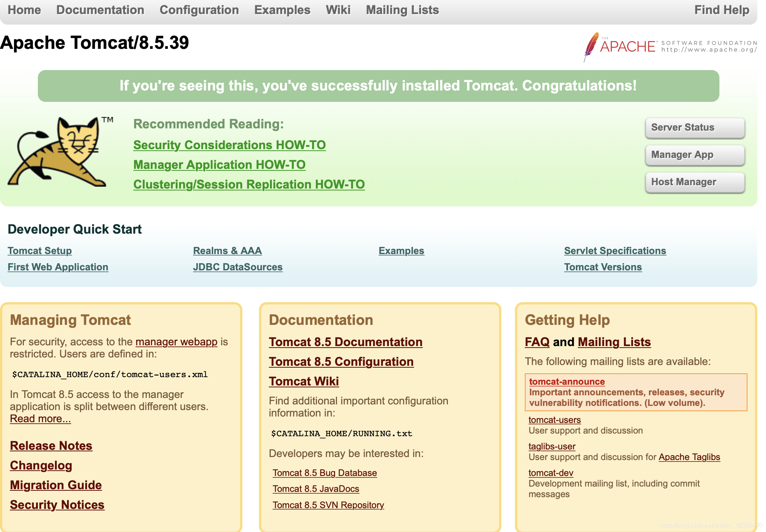The width and height of the screenshot is (766, 532).
Task: Launch the Manager App
Action: click(695, 154)
